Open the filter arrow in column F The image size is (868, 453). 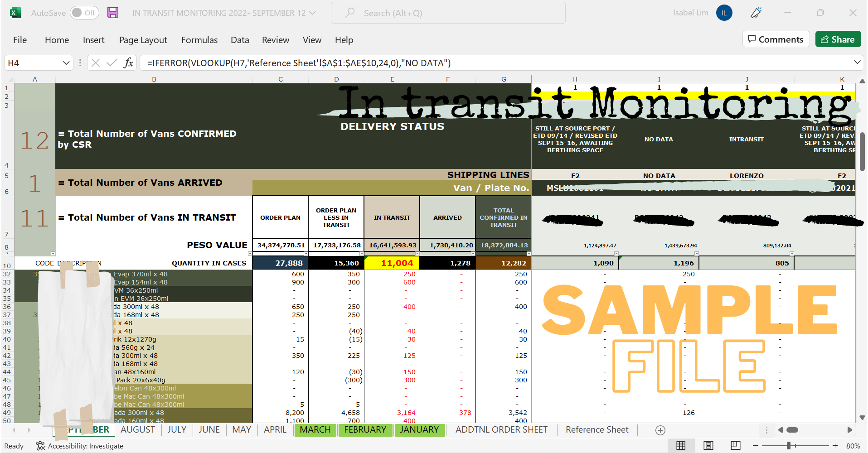[473, 254]
